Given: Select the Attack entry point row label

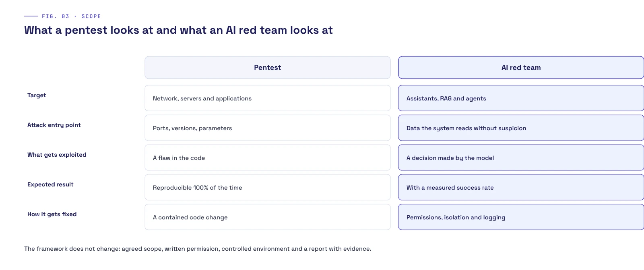Looking at the screenshot, I should point(54,125).
